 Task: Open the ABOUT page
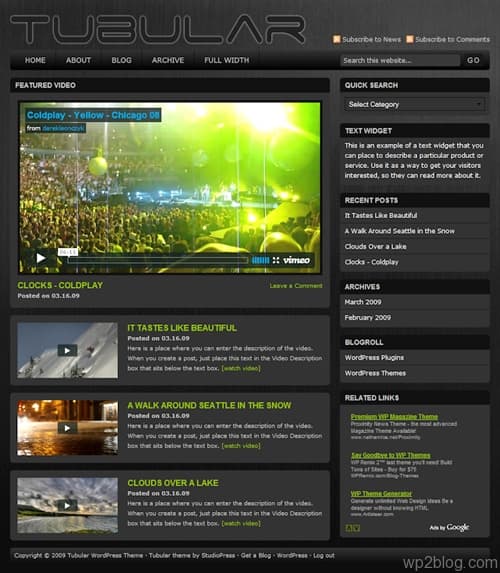(x=78, y=60)
